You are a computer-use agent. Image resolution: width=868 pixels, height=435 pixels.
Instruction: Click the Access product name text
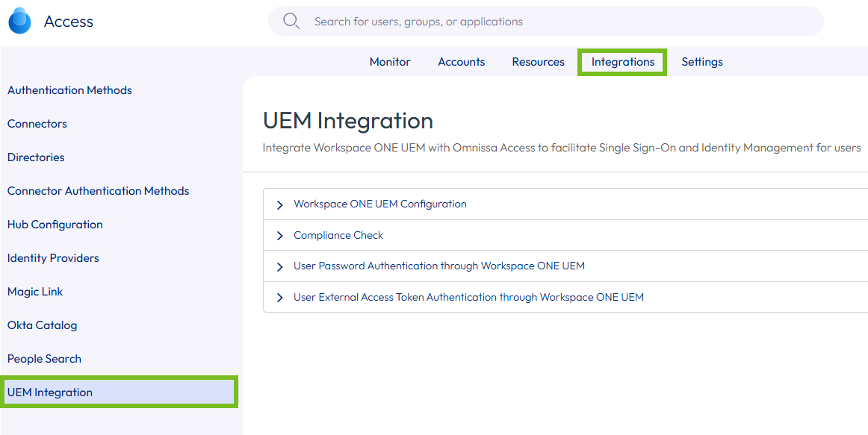pyautogui.click(x=69, y=22)
